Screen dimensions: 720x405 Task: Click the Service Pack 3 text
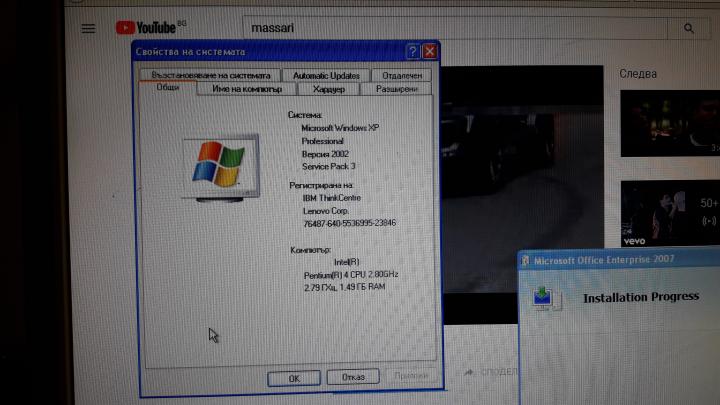(x=328, y=166)
